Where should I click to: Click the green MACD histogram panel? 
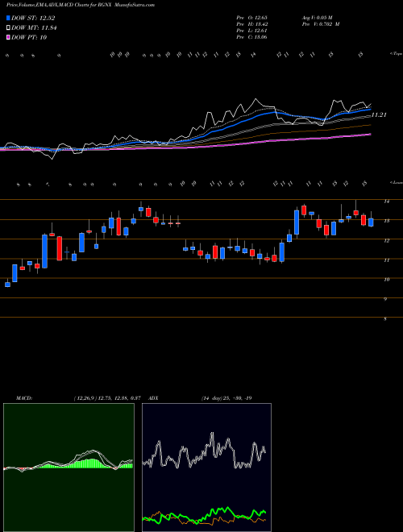click(x=69, y=468)
